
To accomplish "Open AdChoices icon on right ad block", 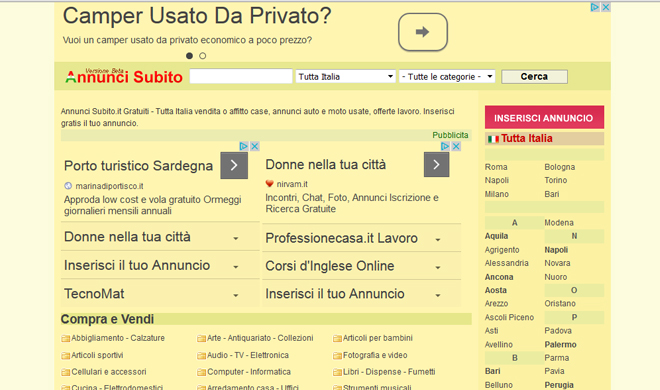I will [x=445, y=146].
